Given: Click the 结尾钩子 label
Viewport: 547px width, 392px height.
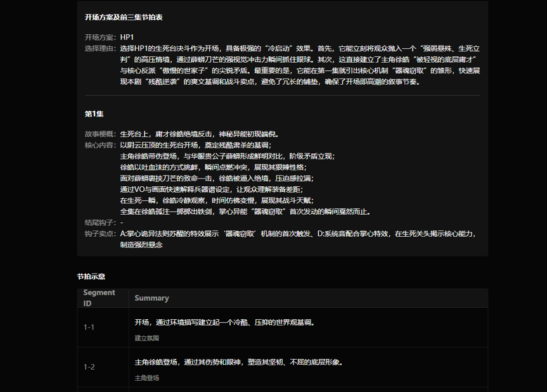Looking at the screenshot, I should 100,223.
